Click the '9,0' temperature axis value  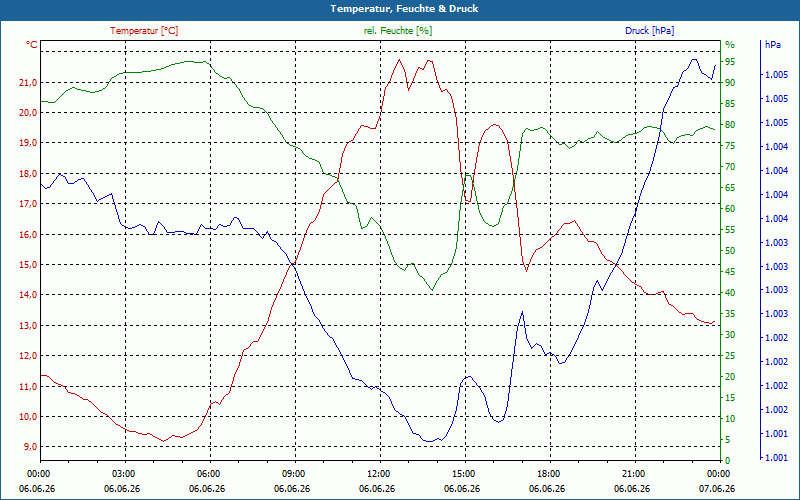(30, 446)
